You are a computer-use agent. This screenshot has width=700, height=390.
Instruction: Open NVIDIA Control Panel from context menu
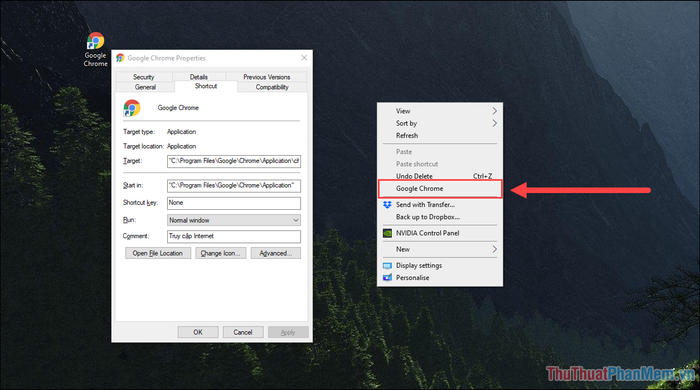coord(440,233)
